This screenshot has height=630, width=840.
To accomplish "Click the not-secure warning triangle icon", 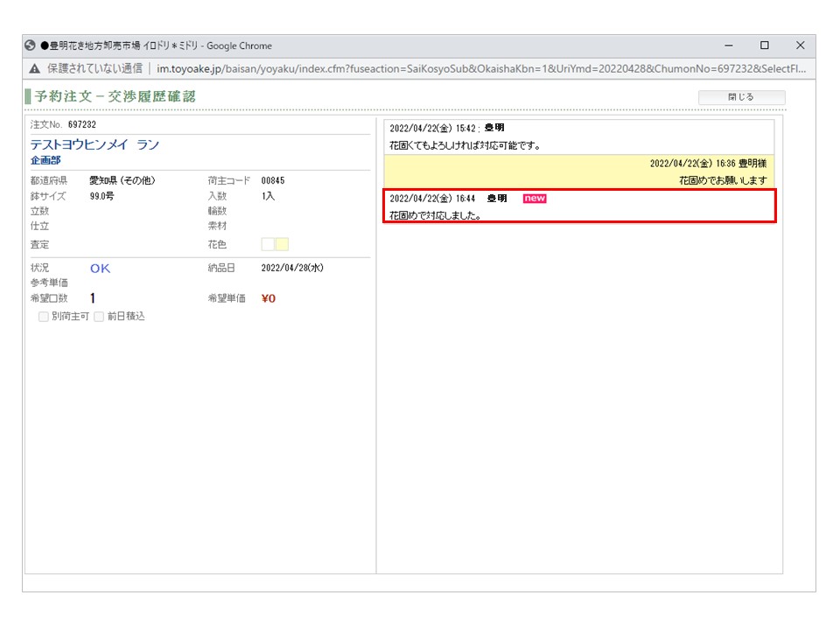I will coord(34,68).
